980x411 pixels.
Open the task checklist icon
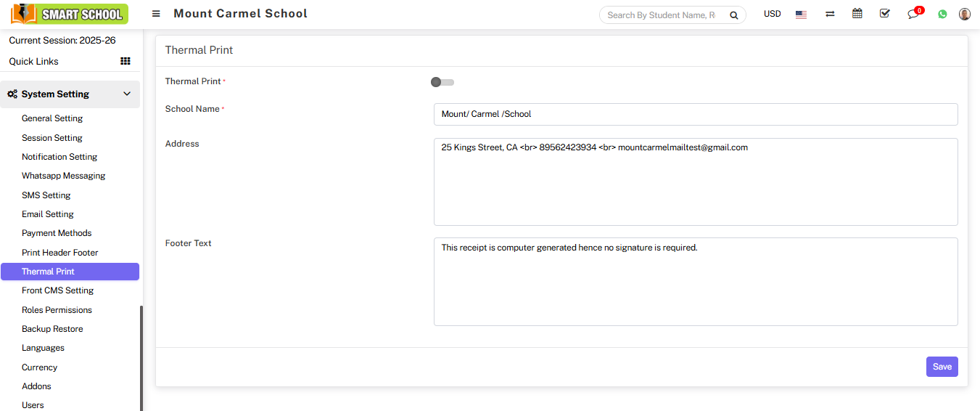[x=884, y=14]
